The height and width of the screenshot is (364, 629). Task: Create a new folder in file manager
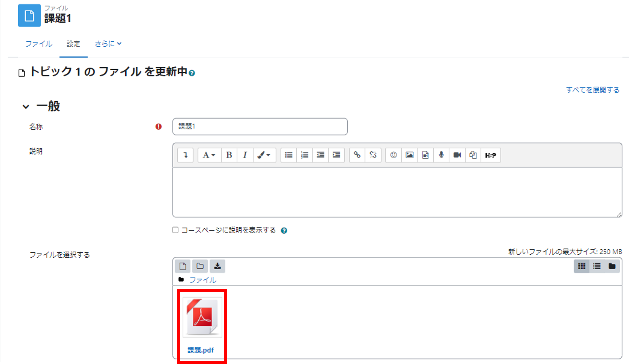click(200, 266)
